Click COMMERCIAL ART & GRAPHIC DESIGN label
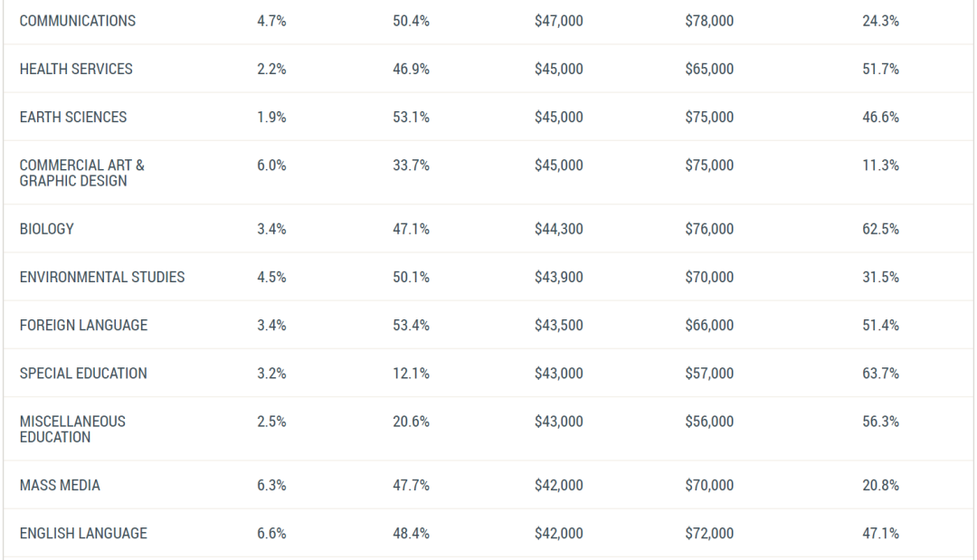 81,173
